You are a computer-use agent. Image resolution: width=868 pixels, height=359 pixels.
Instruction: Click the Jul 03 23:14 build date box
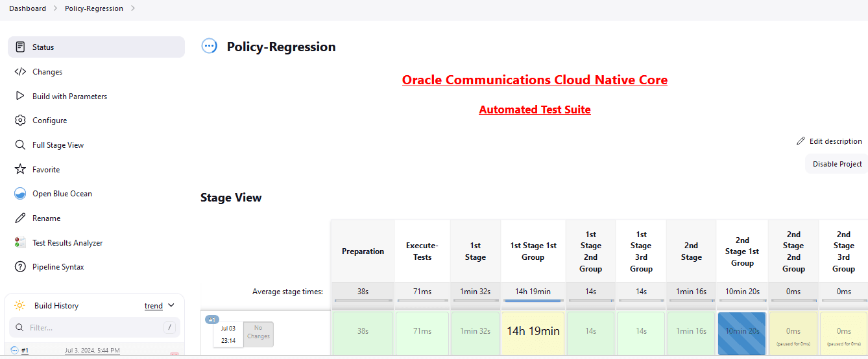coord(228,334)
